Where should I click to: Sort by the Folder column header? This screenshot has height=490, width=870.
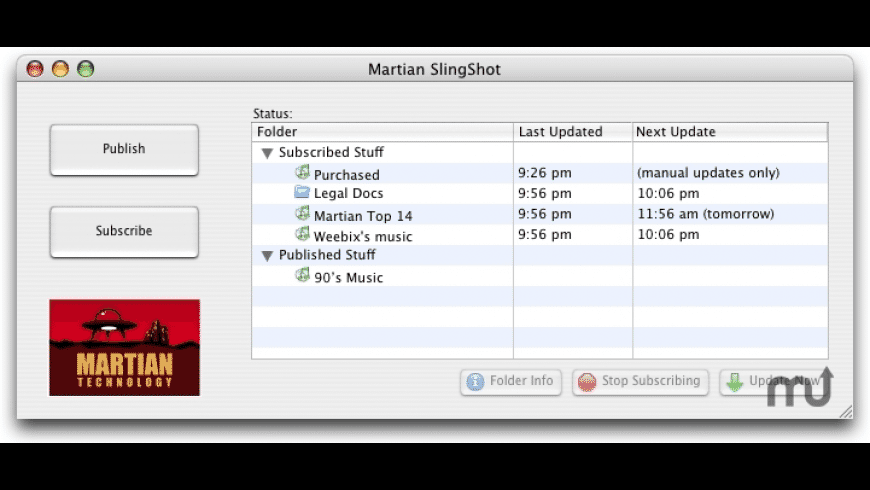click(382, 132)
